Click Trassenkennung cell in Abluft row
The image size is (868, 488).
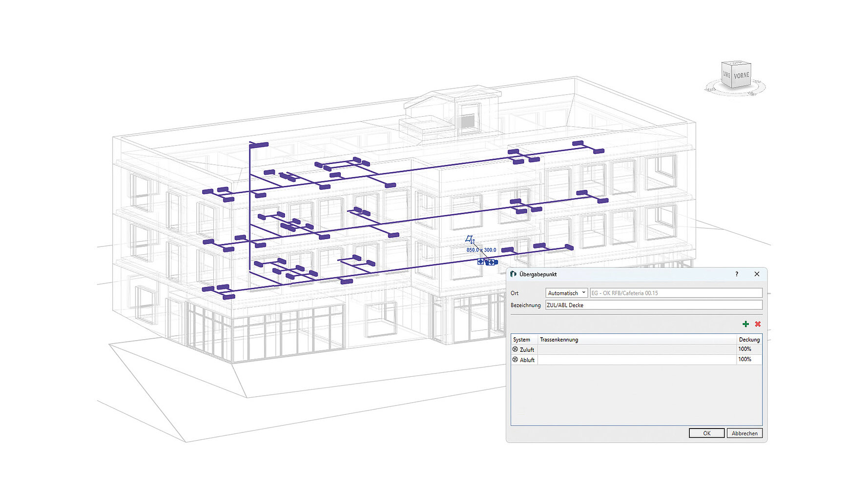pyautogui.click(x=637, y=360)
